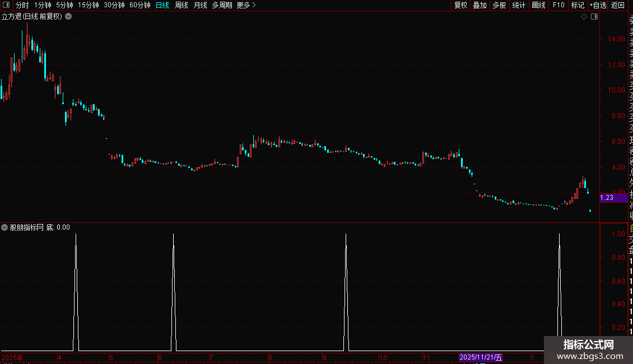Viewport: 633px width, 364px height.
Task: Expand the 更多 more periods menu
Action: [246, 5]
